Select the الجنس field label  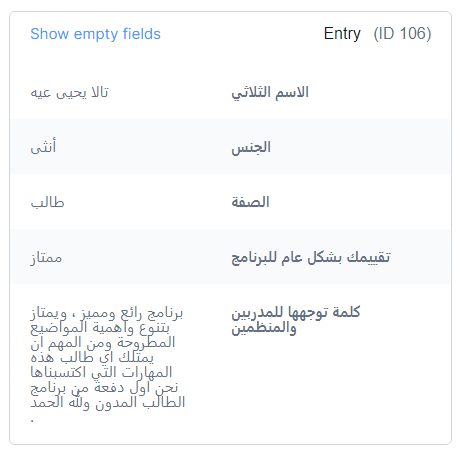point(251,147)
